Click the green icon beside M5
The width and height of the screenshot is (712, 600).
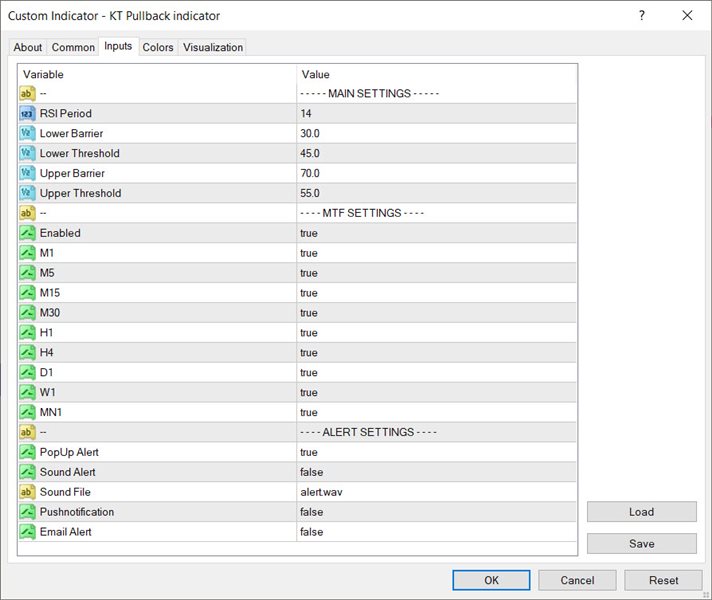tap(27, 273)
